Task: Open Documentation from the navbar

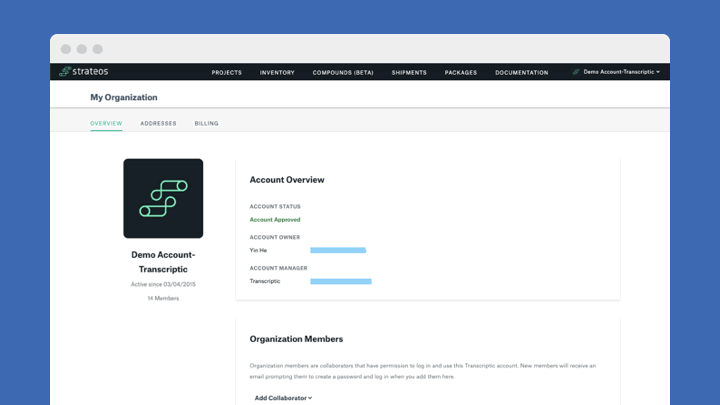Action: [x=522, y=73]
